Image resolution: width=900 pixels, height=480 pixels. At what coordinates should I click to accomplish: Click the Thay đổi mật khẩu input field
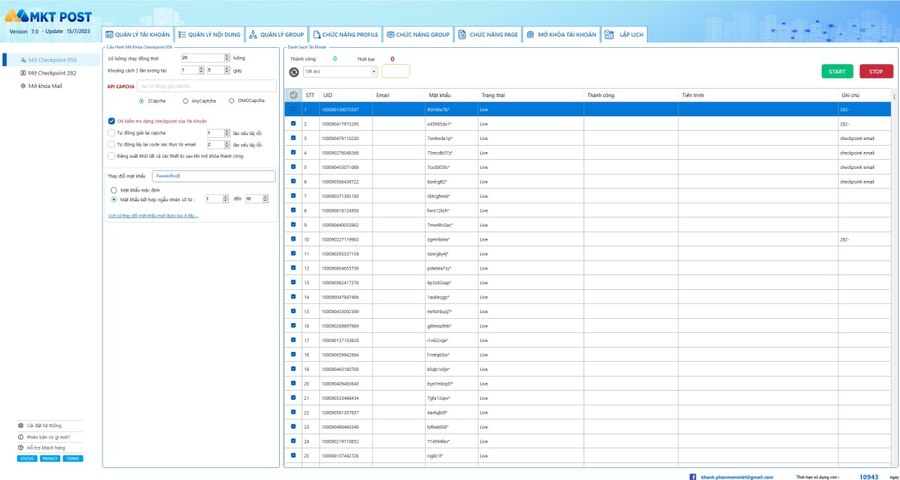tap(214, 176)
